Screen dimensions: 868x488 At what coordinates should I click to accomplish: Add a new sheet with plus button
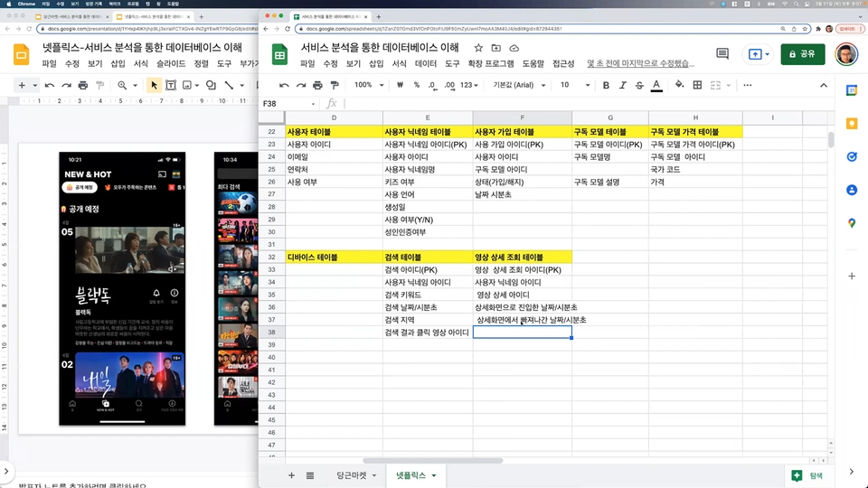(x=291, y=475)
